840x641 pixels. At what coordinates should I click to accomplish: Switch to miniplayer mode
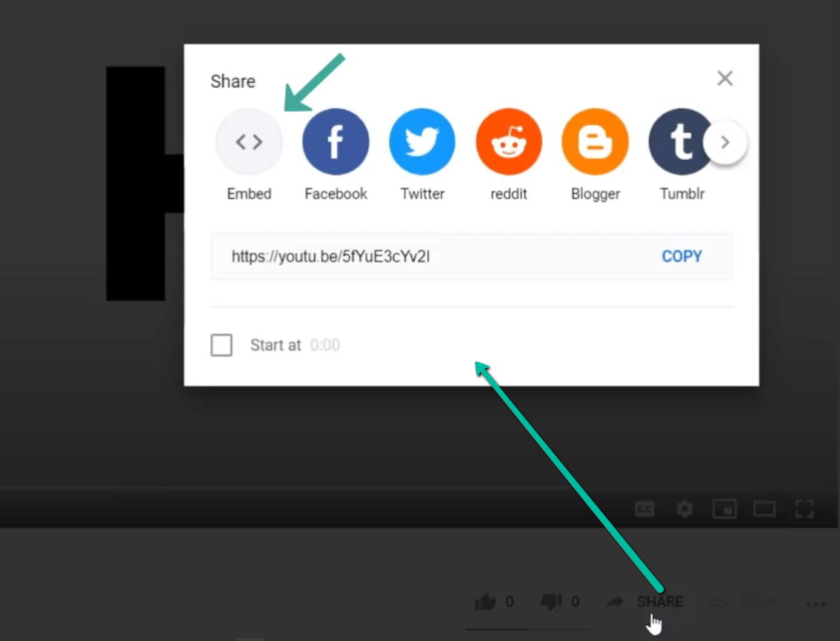724,509
